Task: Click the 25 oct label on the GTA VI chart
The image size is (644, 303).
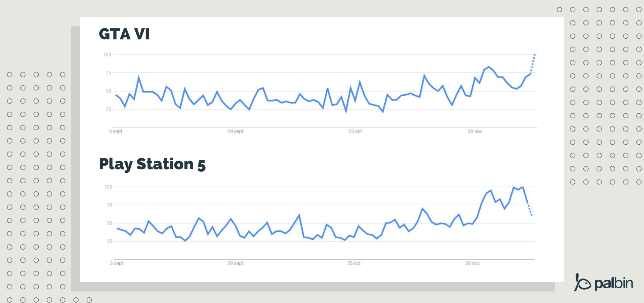Action: [355, 131]
